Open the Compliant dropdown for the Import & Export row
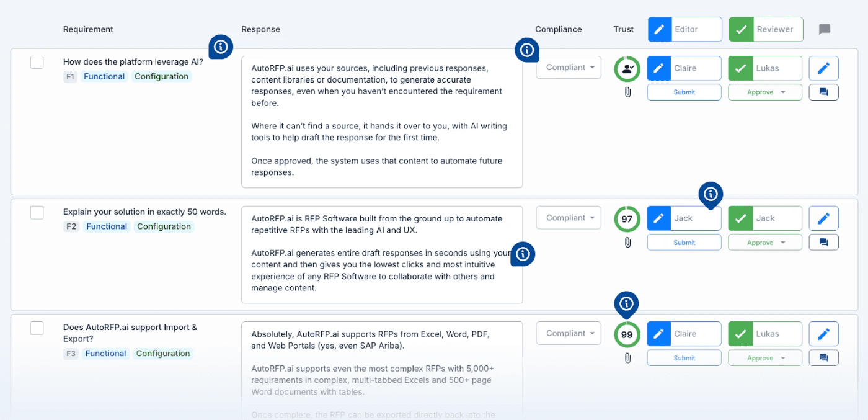This screenshot has height=420, width=868. click(568, 333)
